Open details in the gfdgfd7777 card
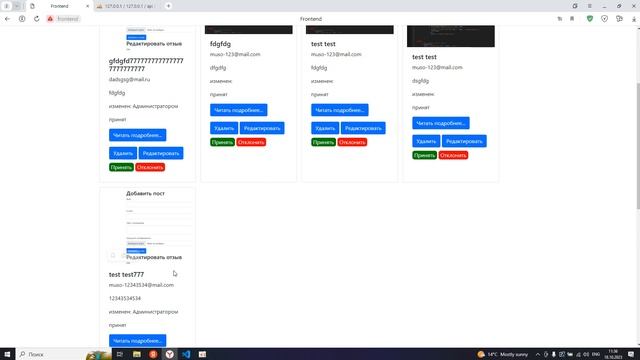Screen dimensions: 640x360 (x=138, y=135)
